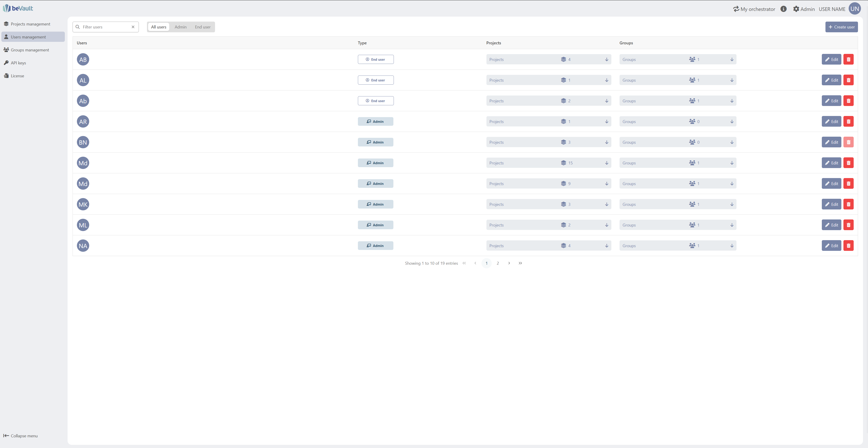
Task: Click the beVault logo
Action: (x=18, y=8)
